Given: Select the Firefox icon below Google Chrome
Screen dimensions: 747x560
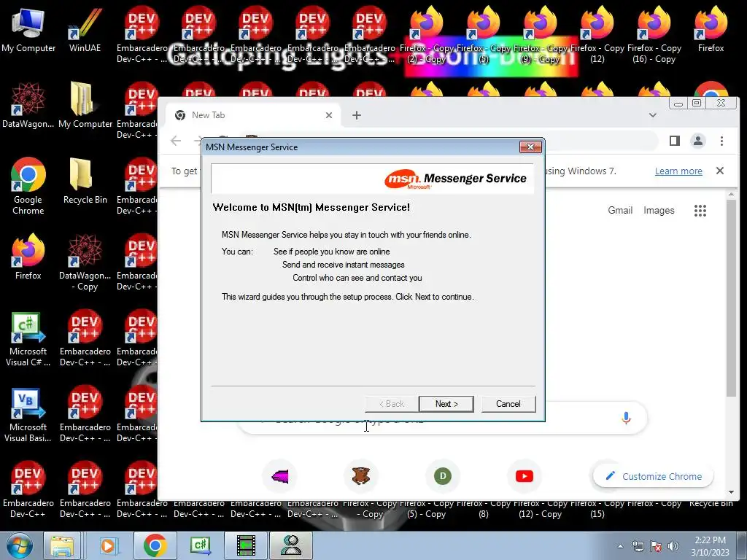Looking at the screenshot, I should 28,257.
